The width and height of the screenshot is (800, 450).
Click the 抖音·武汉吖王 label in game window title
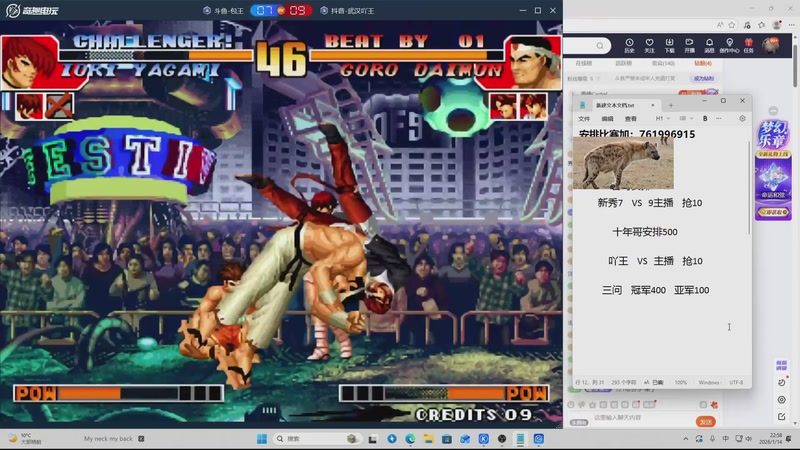click(347, 10)
